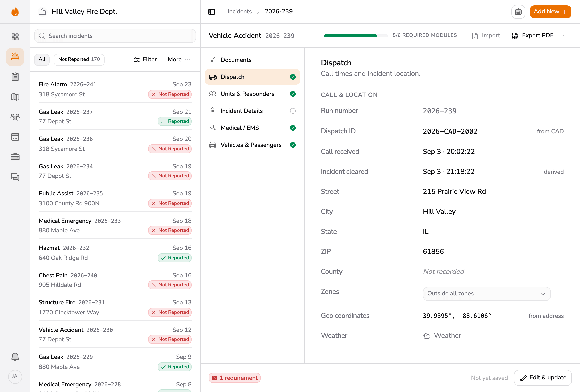This screenshot has width=580, height=392.
Task: Open the dashboard grid icon in sidebar
Action: click(x=15, y=37)
